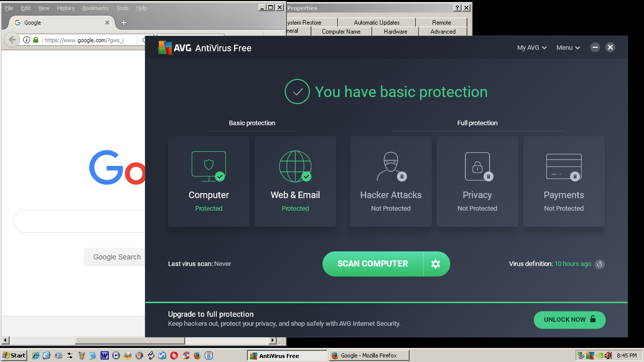Open Firefox Bookmarks menu
The width and height of the screenshot is (644, 362).
click(x=96, y=8)
